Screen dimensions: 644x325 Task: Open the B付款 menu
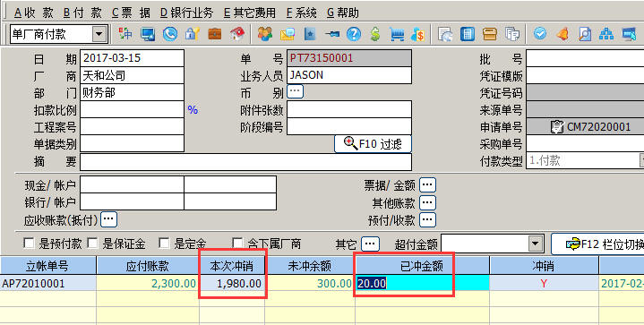click(82, 13)
